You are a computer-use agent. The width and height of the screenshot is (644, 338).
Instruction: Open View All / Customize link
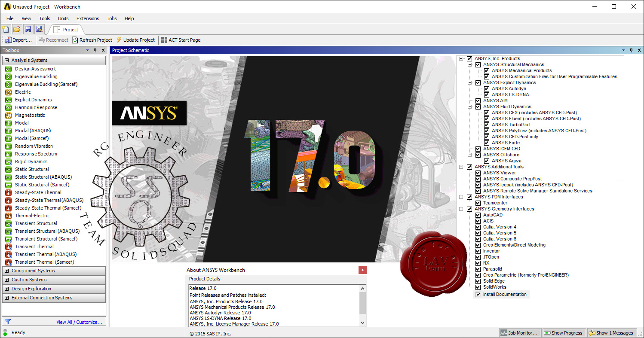tap(79, 322)
